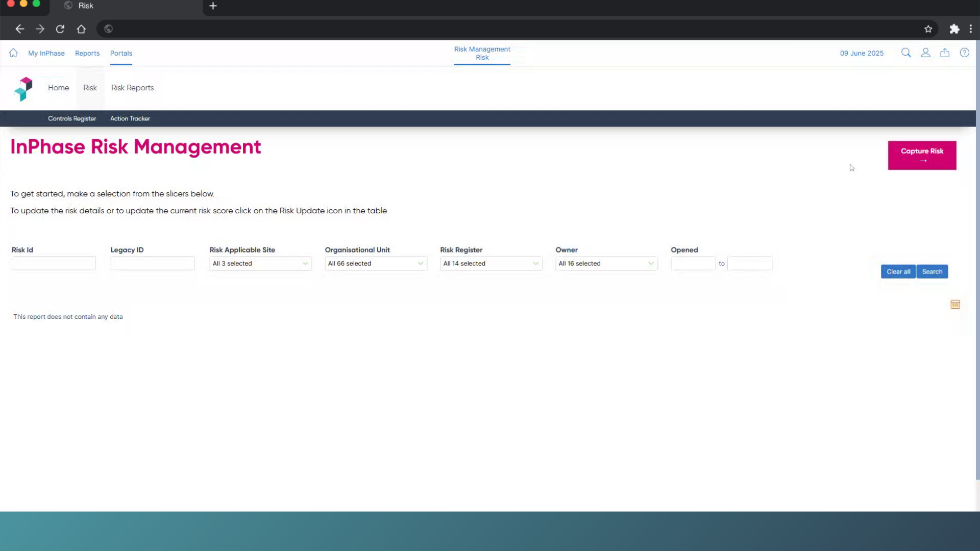Viewport: 980px width, 551px height.
Task: Open a new browser tab
Action: point(213,6)
